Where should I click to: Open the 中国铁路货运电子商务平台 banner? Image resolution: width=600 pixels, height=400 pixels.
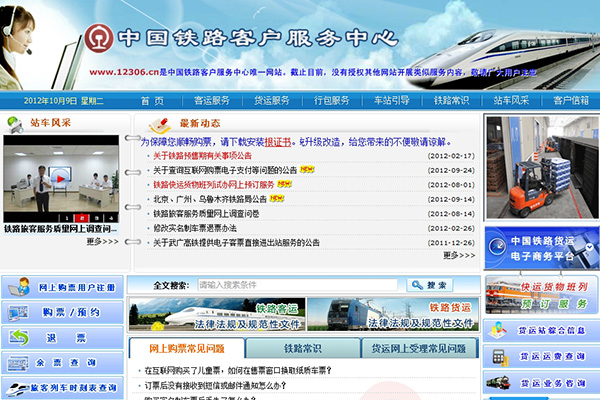coord(541,247)
